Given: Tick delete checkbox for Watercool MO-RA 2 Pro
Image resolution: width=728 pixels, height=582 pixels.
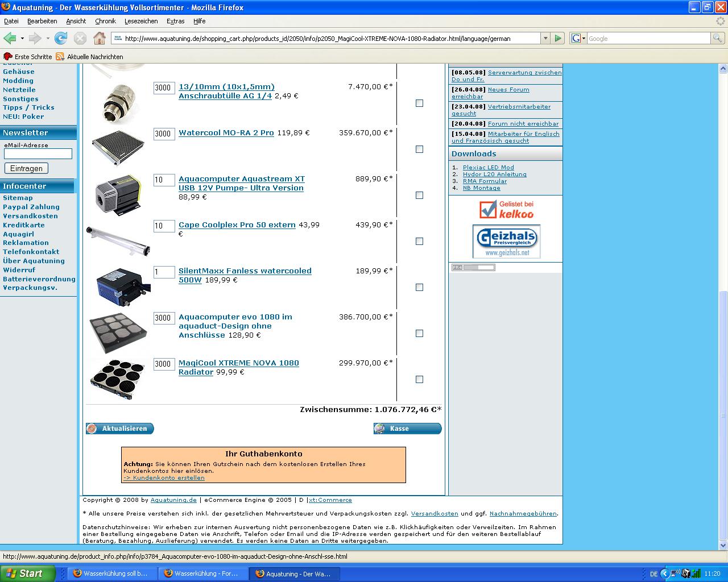Looking at the screenshot, I should pos(419,149).
